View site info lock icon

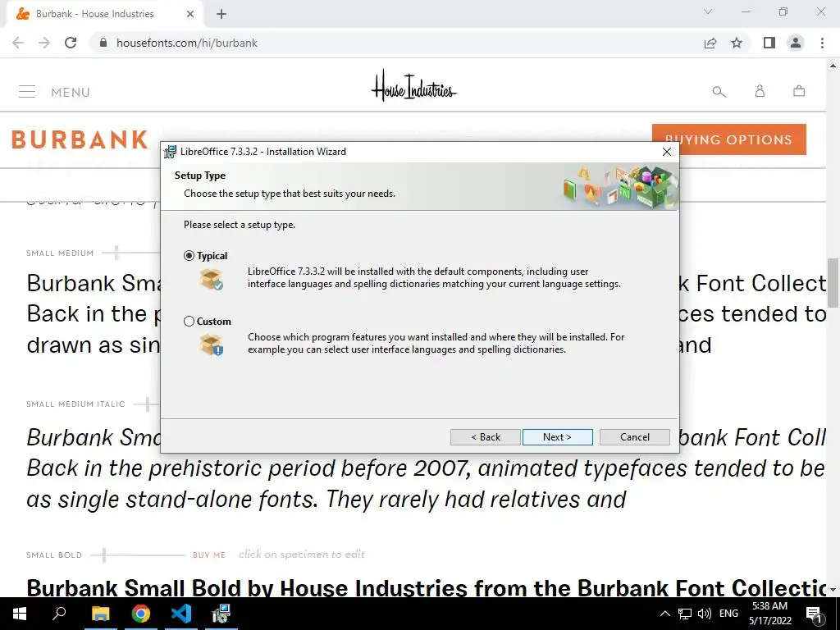[103, 43]
